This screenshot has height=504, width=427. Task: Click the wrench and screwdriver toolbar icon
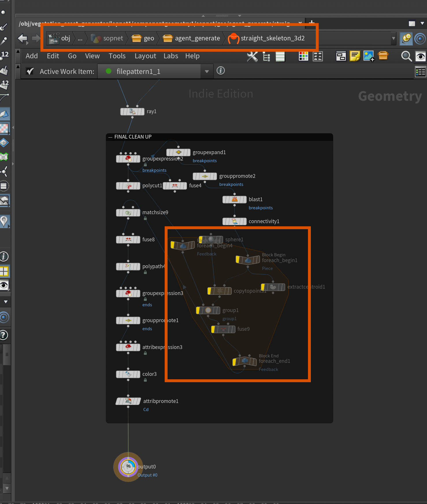(x=252, y=56)
